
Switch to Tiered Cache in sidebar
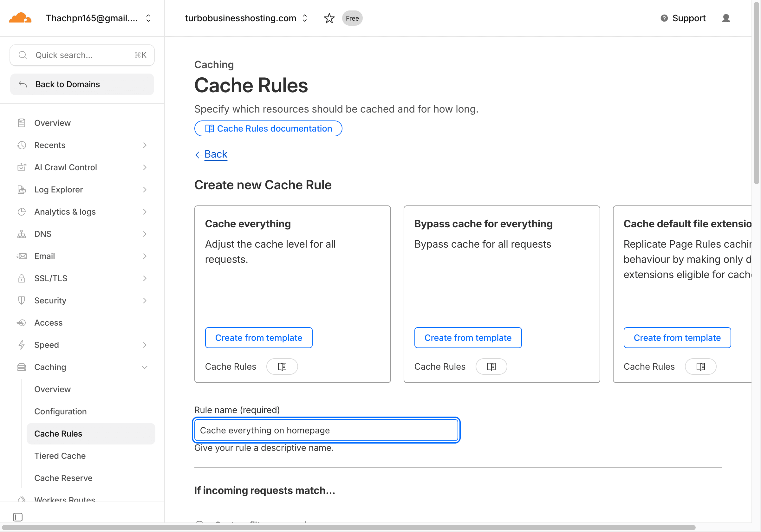click(60, 456)
